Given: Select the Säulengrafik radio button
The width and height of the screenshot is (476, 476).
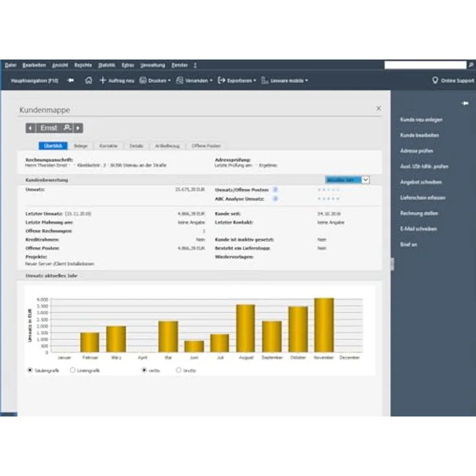Looking at the screenshot, I should pos(30,370).
